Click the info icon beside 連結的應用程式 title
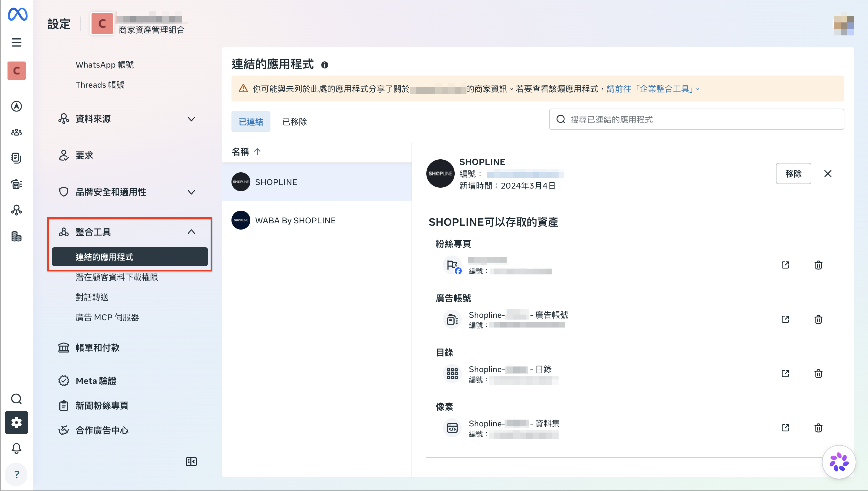The width and height of the screenshot is (868, 491). (x=324, y=65)
